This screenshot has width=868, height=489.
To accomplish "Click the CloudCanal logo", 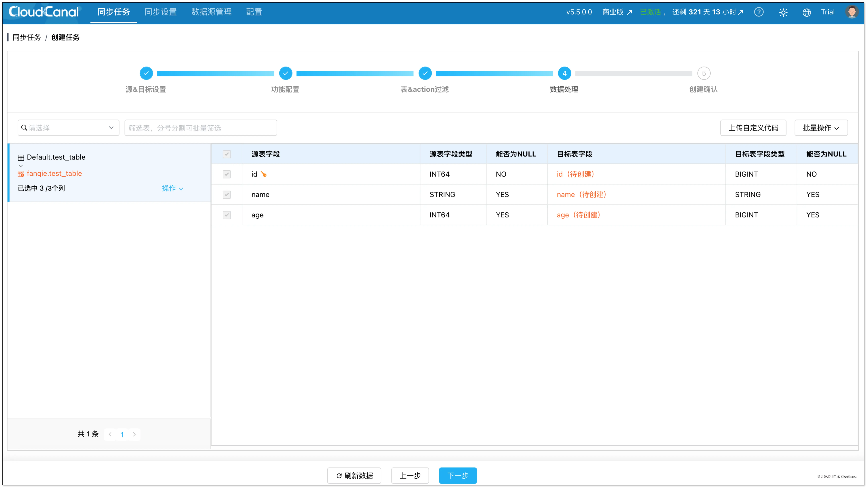I will tap(44, 12).
